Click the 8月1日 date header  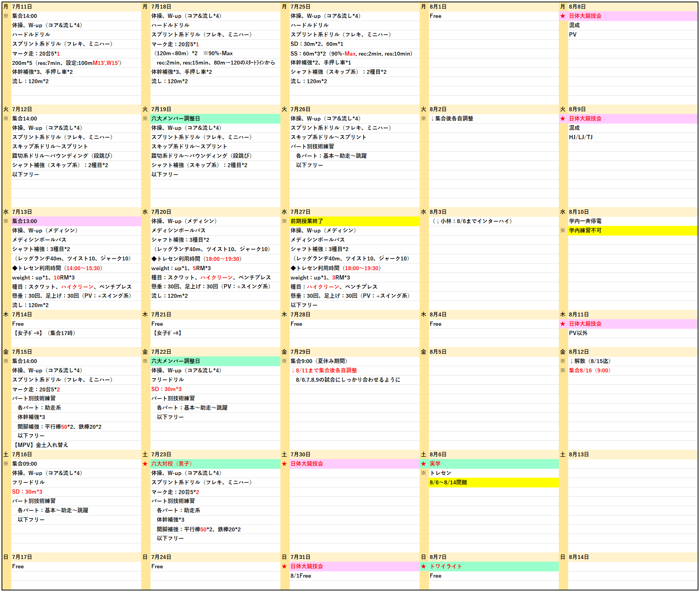click(x=493, y=7)
